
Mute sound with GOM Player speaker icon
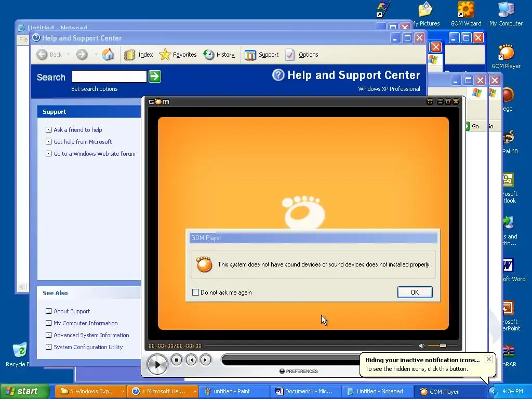421,345
